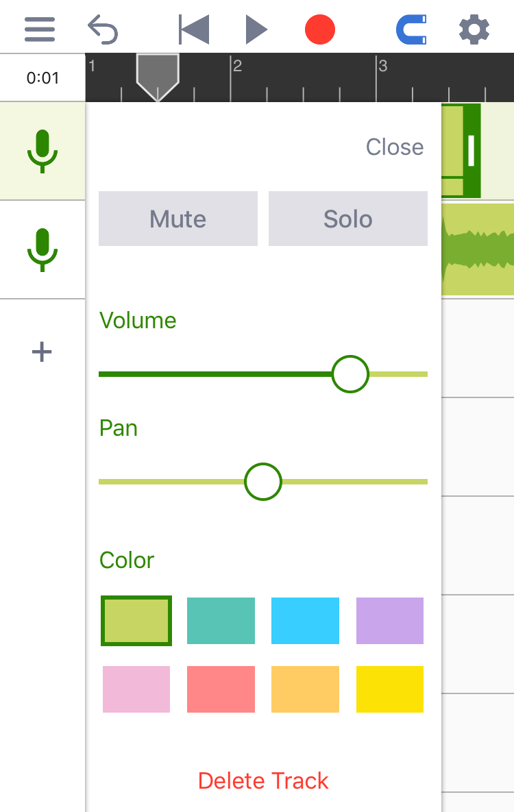
Task: Pick the yellow color swatch
Action: coord(390,689)
